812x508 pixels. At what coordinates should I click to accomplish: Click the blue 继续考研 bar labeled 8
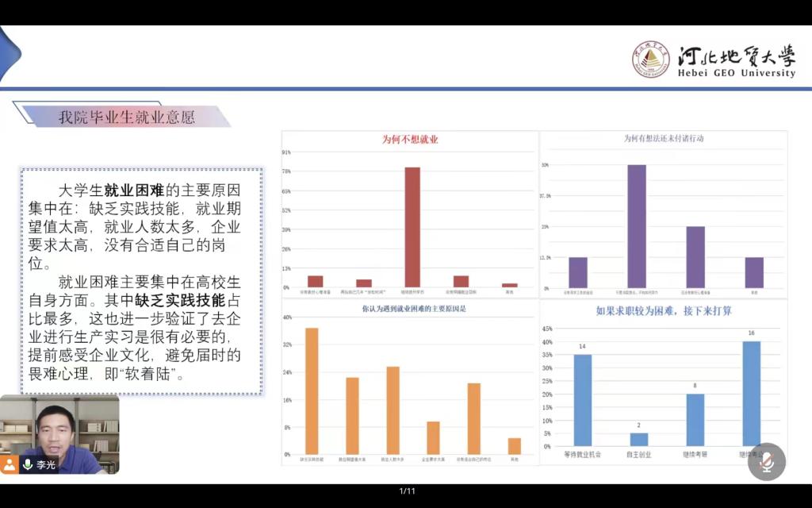pyautogui.click(x=695, y=419)
